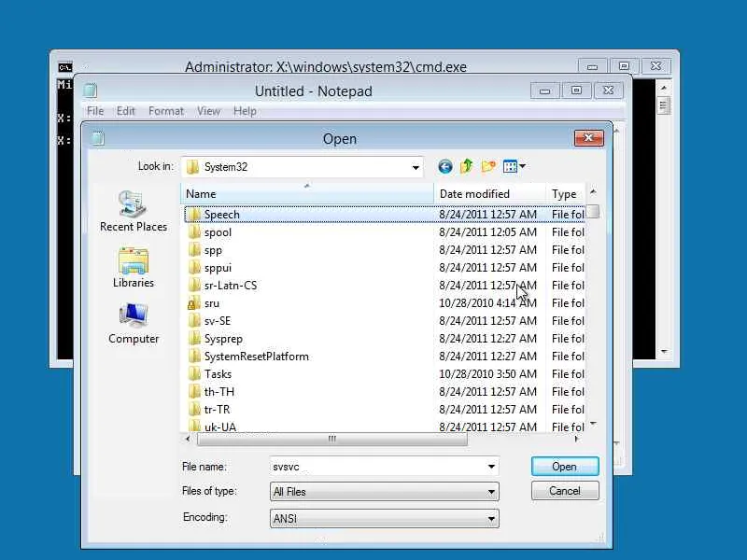Sort by the Name column header

[x=307, y=194]
